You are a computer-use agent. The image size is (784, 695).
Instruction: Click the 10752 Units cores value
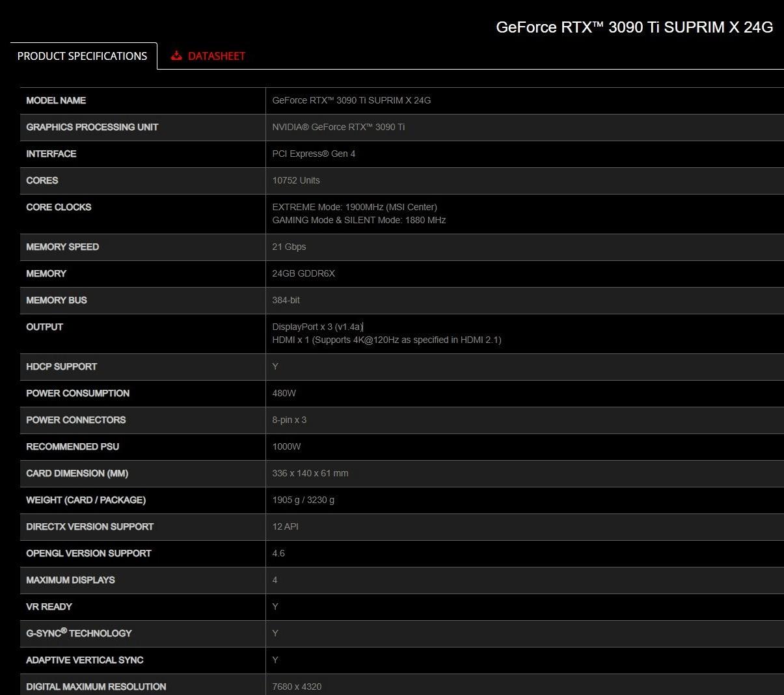(296, 180)
